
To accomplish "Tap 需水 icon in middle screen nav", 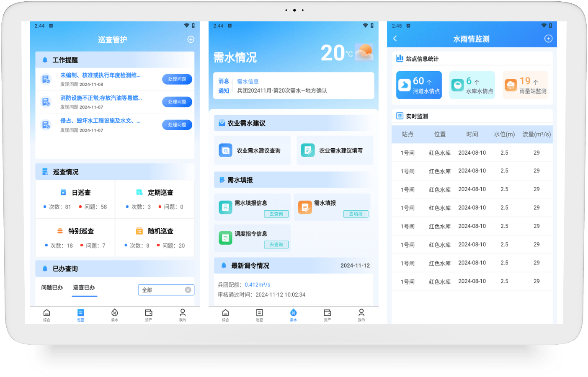I will 293,313.
